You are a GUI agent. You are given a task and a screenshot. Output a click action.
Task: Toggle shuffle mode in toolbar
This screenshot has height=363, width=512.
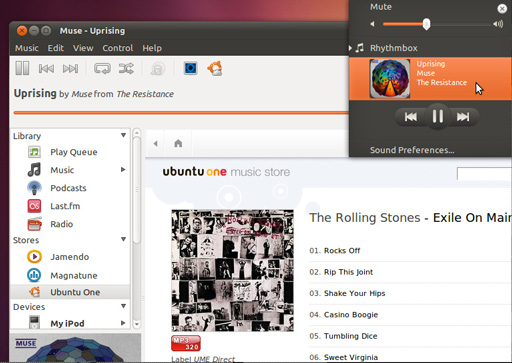pyautogui.click(x=126, y=68)
